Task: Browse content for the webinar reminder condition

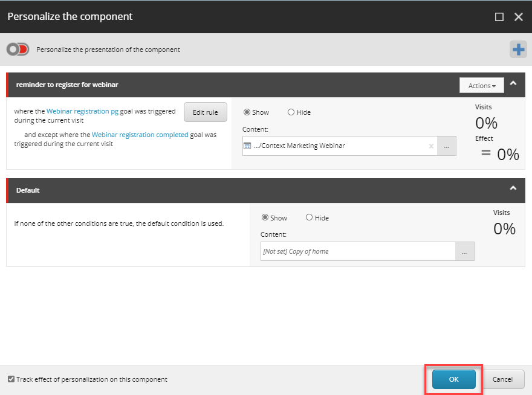Action: 447,146
